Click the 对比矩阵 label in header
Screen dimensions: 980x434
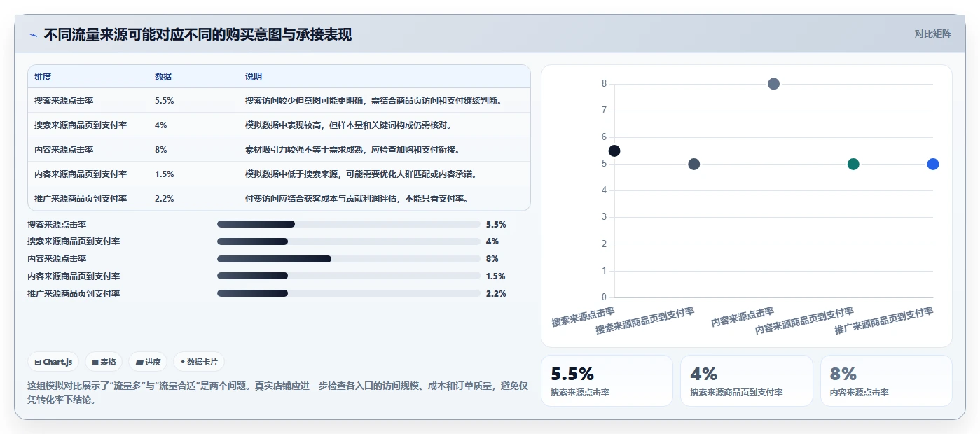932,34
